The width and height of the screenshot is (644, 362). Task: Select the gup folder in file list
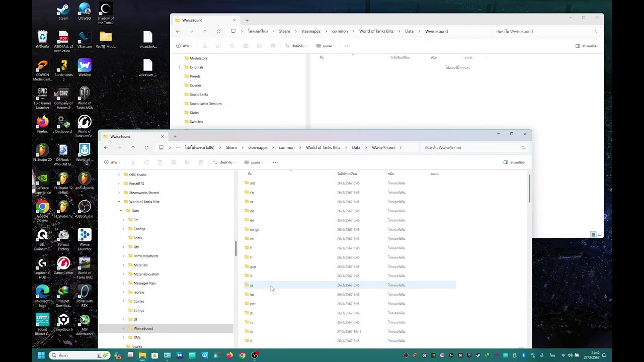350,266
